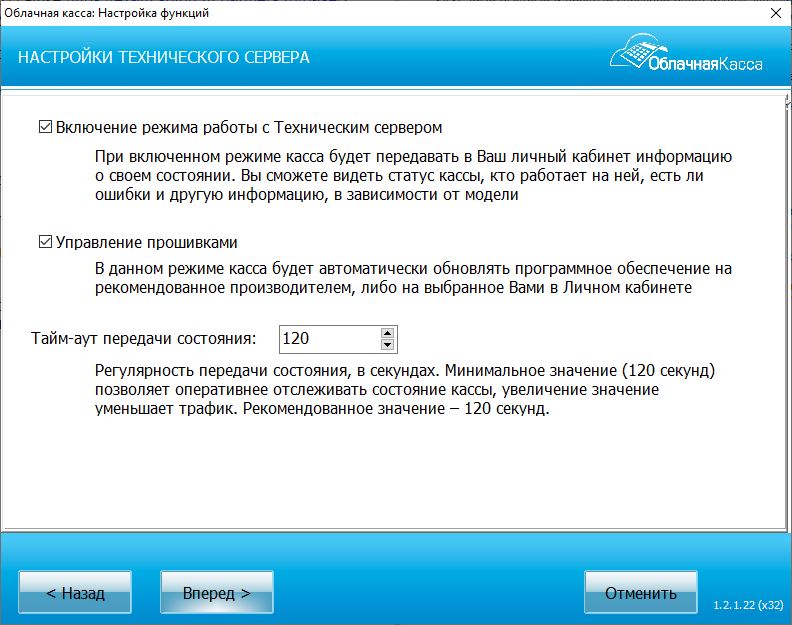Decrease timeout with the down spinner arrow
Image resolution: width=792 pixels, height=625 pixels.
[388, 345]
